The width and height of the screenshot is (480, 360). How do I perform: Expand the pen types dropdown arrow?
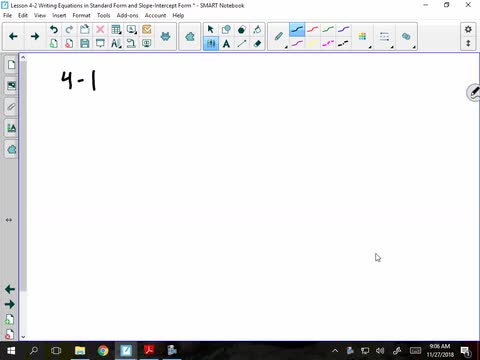click(286, 47)
